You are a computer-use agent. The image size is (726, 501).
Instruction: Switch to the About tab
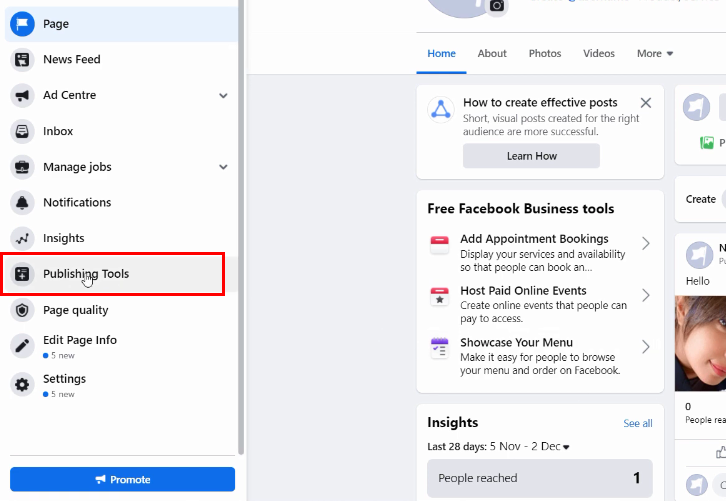tap(492, 54)
